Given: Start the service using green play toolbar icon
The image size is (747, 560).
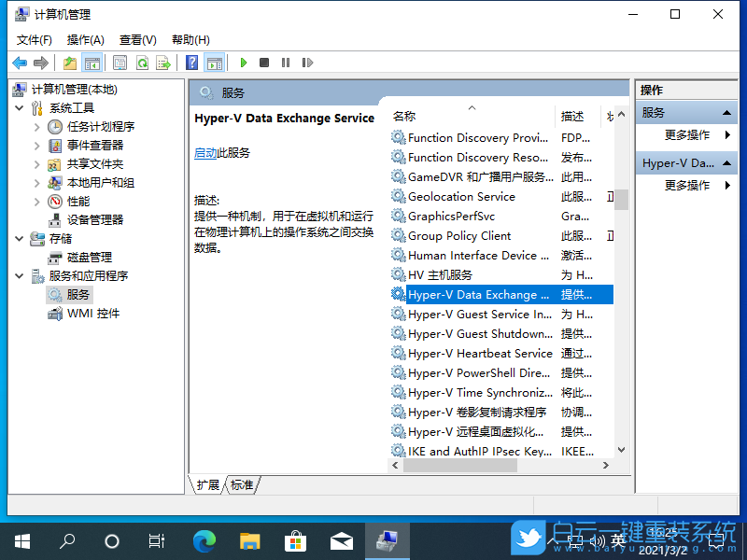Looking at the screenshot, I should click(x=244, y=63).
